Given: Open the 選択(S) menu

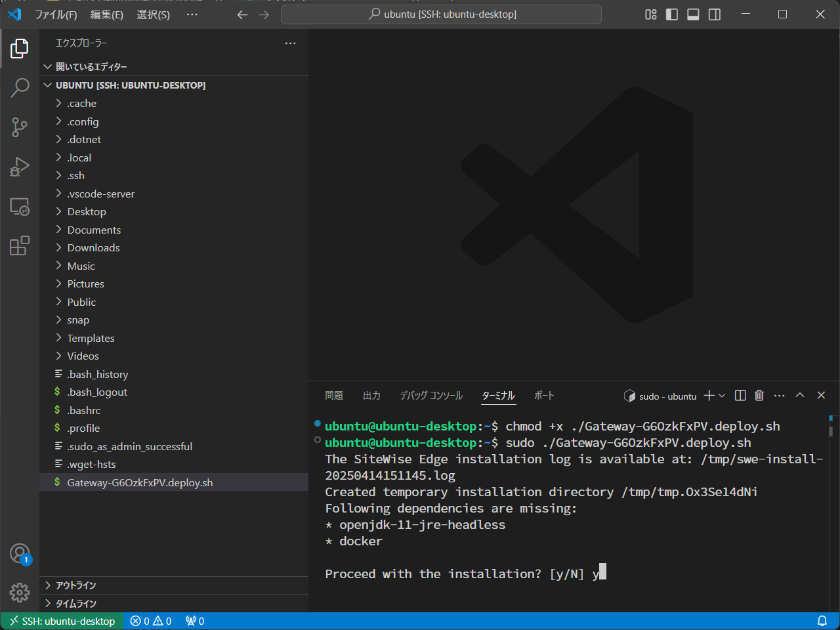Looking at the screenshot, I should (153, 14).
